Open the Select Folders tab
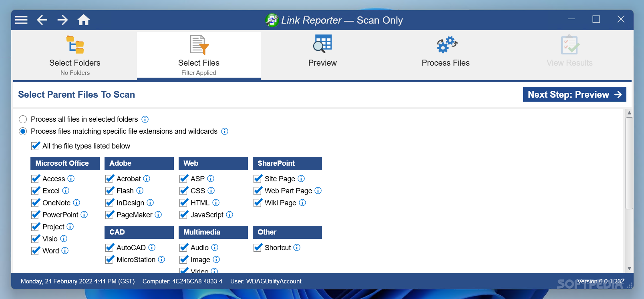 [75, 55]
